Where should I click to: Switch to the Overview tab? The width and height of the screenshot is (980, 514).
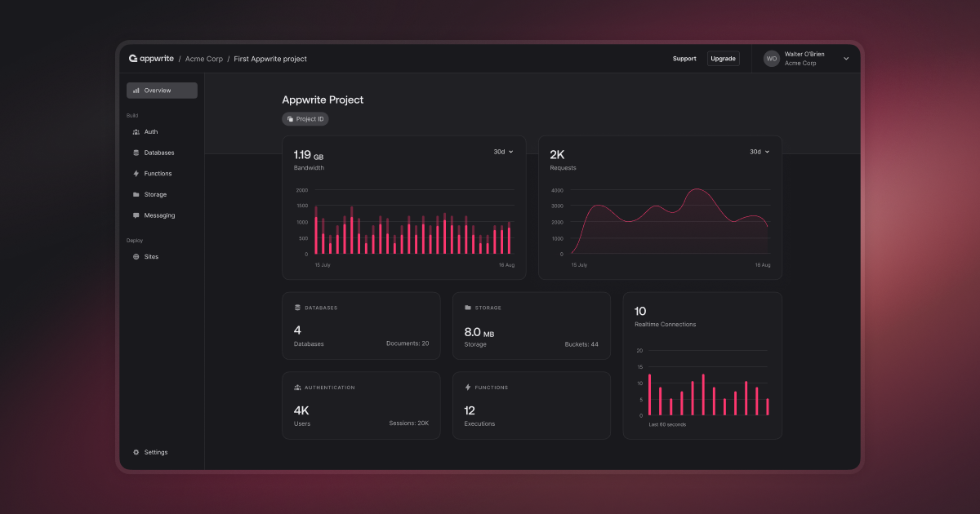tap(161, 90)
